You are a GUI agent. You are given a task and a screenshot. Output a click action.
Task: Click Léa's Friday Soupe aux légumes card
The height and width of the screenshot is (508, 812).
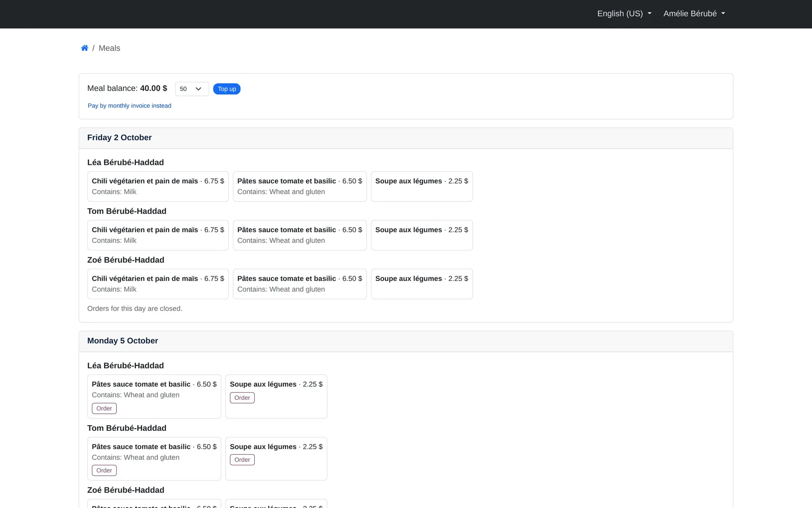422,186
